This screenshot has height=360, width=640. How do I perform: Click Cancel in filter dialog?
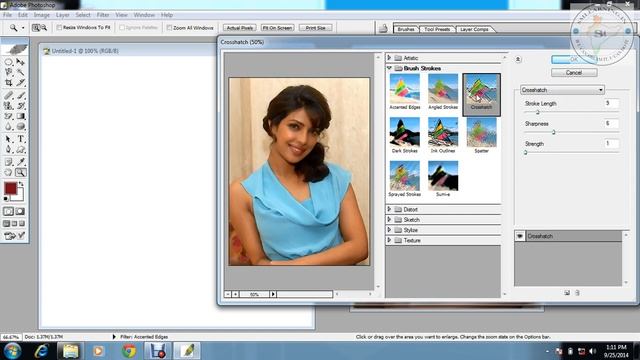(574, 72)
